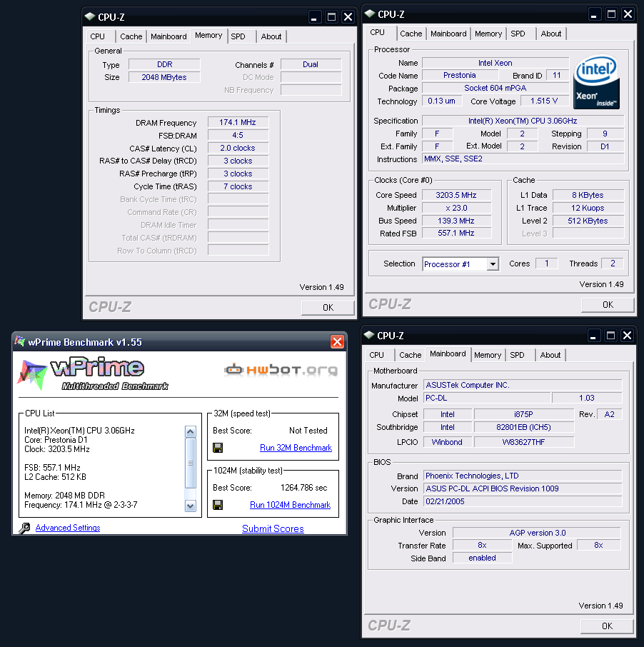Click the wPrime title bar app icon
Screen dimensions: 644x647
(20, 341)
